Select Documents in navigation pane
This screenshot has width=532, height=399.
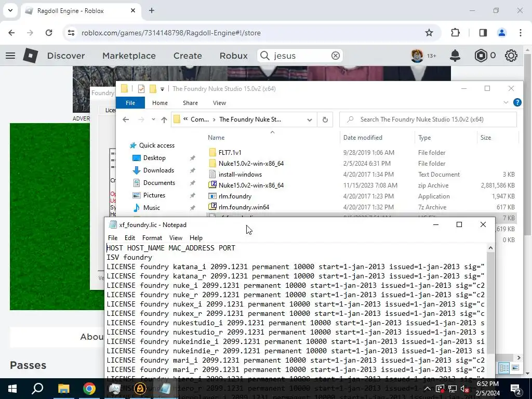click(x=159, y=183)
